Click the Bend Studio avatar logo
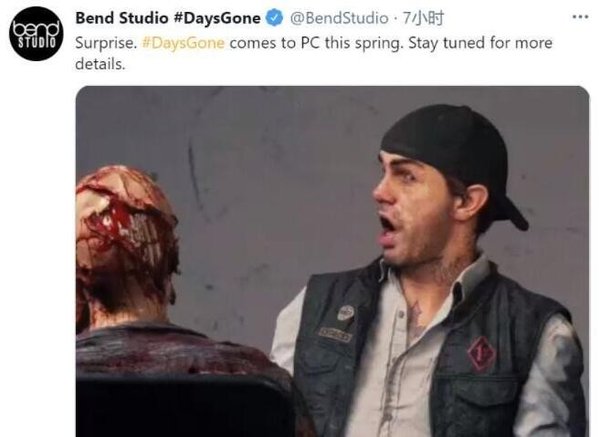Screen dimensions: 600x437 coord(36,33)
